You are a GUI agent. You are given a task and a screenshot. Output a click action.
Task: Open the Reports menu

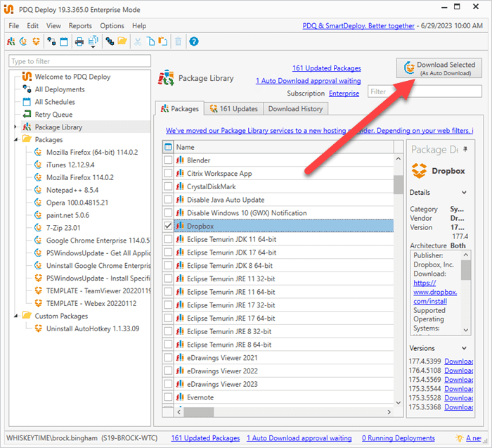80,26
